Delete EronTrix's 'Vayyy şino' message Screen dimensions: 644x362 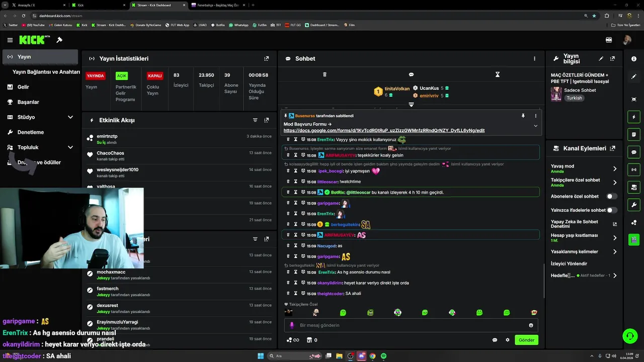tap(288, 139)
